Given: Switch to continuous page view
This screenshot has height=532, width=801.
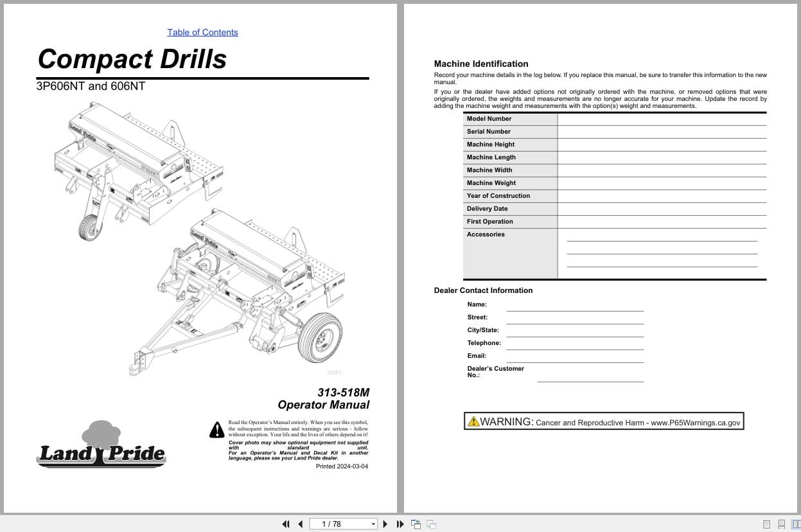Looking at the screenshot, I should coord(782,524).
